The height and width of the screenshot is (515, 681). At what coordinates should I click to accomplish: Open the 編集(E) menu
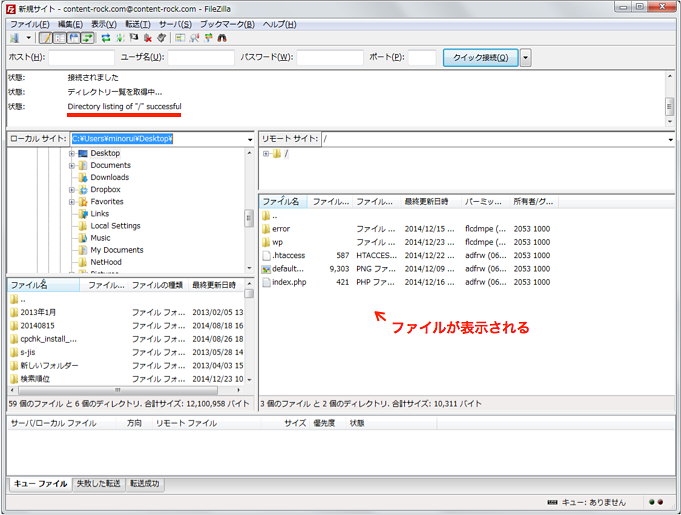pos(70,24)
